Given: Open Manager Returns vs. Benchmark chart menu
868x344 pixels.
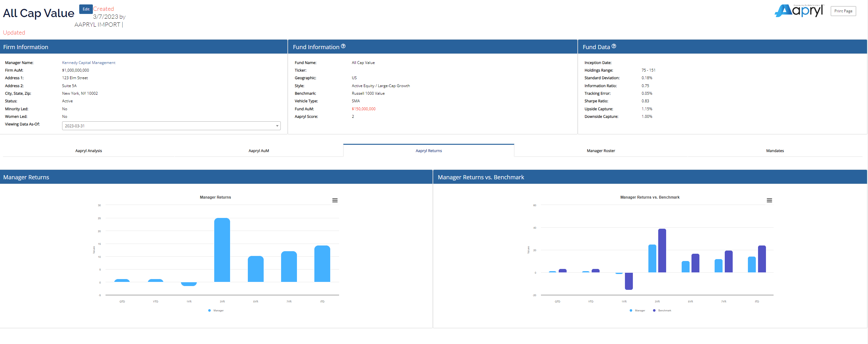Looking at the screenshot, I should tap(769, 201).
